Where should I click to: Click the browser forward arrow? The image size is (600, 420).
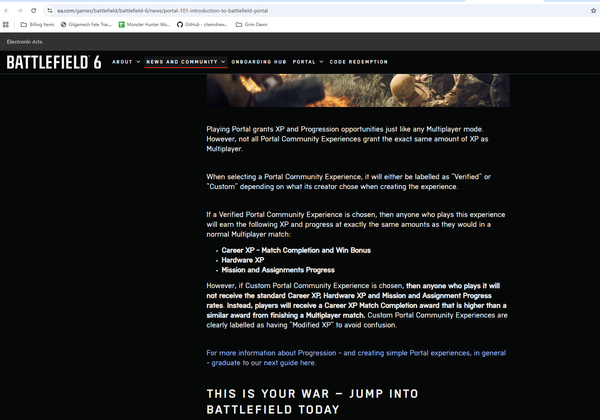pos(20,10)
